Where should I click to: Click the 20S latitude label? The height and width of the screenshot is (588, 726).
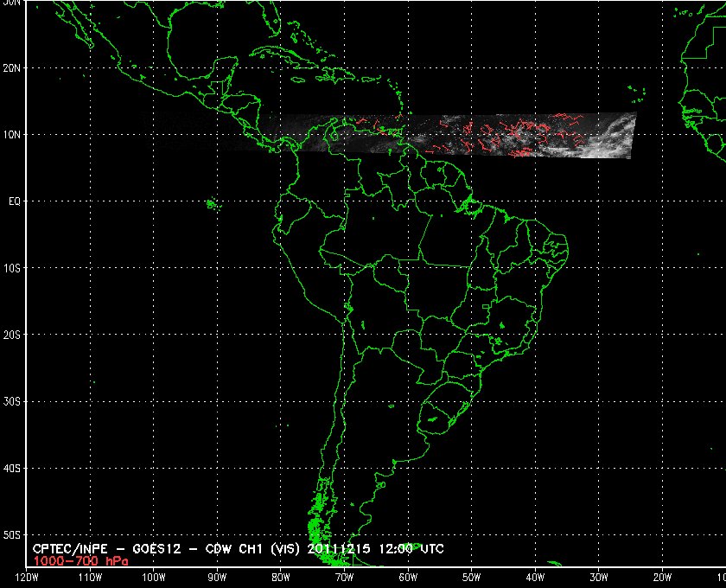[x=11, y=335]
